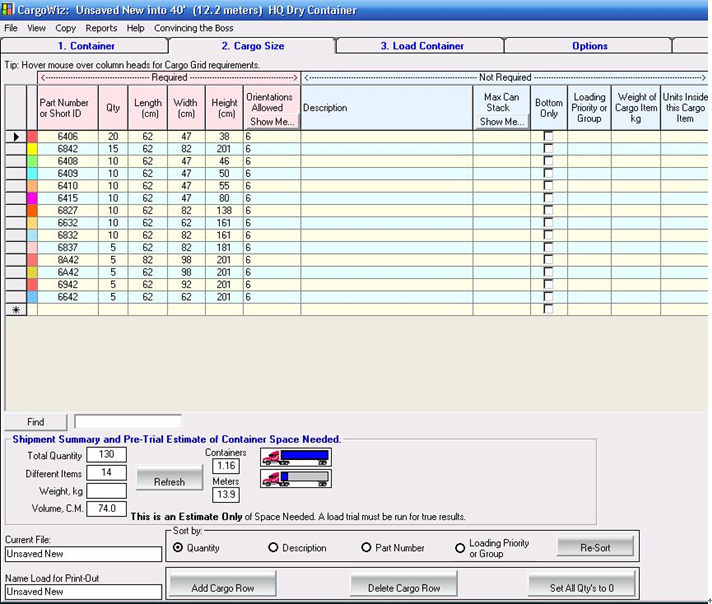Switch to the Options tab

pos(589,46)
